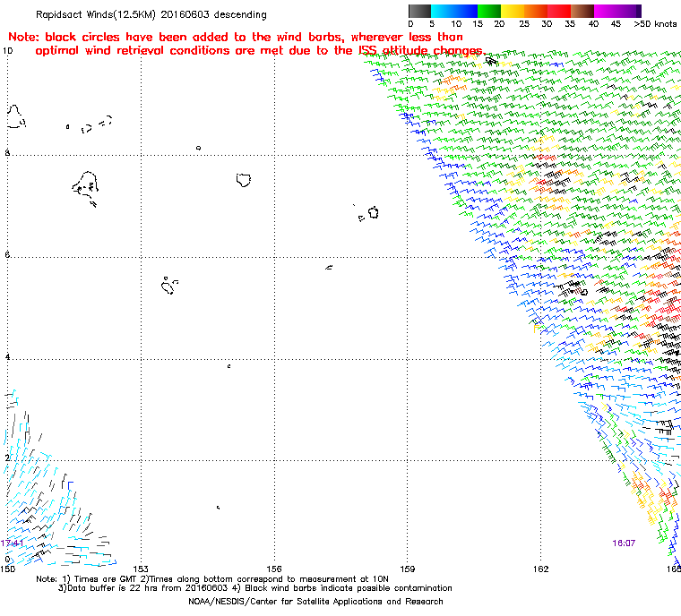Click the brown 35-40 knots legend swatch

click(582, 11)
